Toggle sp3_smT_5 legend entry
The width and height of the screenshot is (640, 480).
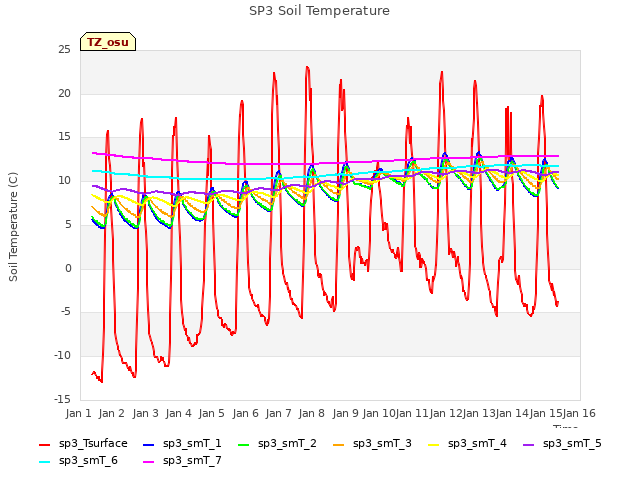[562, 444]
